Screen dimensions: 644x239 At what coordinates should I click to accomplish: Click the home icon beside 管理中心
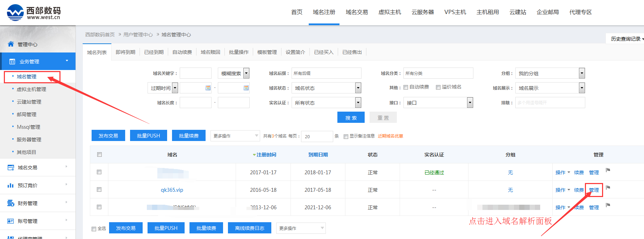(11, 44)
